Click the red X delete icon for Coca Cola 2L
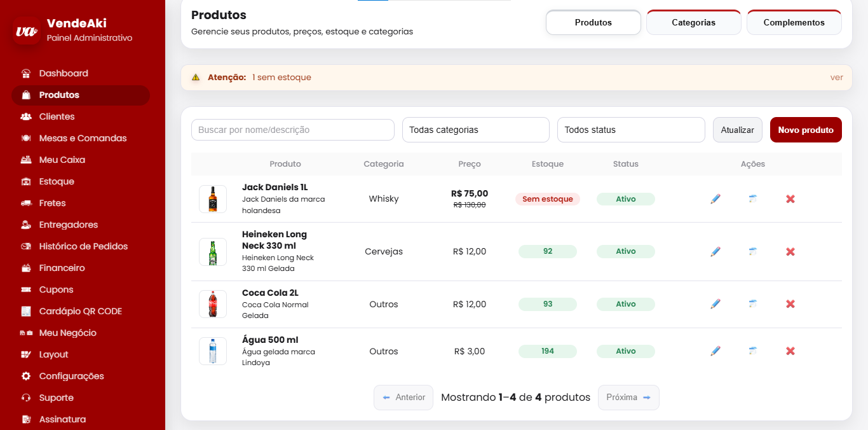 pos(790,304)
